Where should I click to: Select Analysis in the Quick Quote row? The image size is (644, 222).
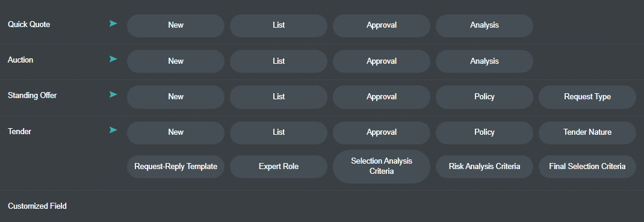(x=485, y=25)
